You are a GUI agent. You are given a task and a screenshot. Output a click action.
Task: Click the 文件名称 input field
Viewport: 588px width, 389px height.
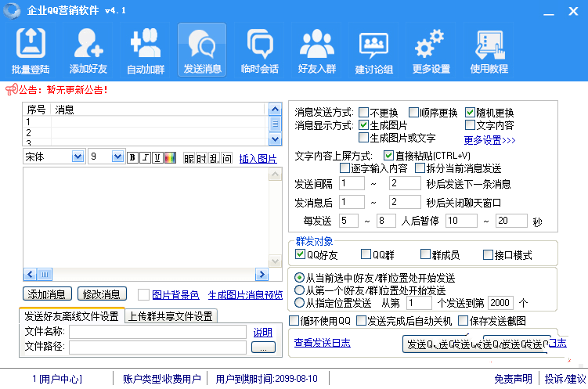pyautogui.click(x=157, y=332)
